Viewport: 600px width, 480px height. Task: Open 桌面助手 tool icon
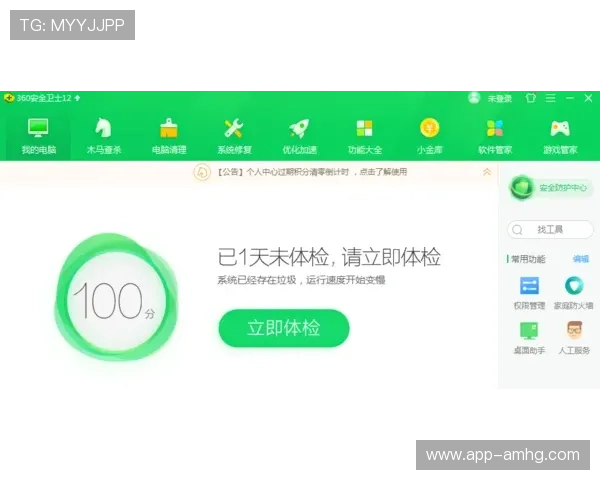[529, 330]
